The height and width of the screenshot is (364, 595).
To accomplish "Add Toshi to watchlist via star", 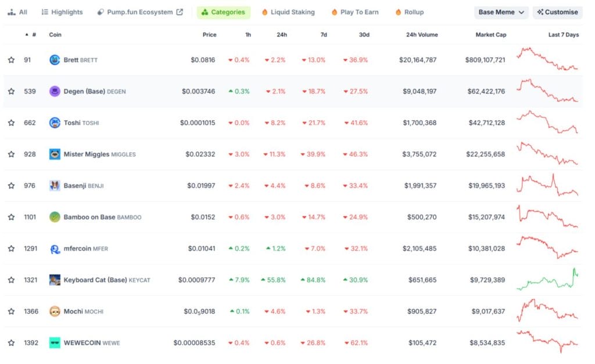I will (12, 123).
